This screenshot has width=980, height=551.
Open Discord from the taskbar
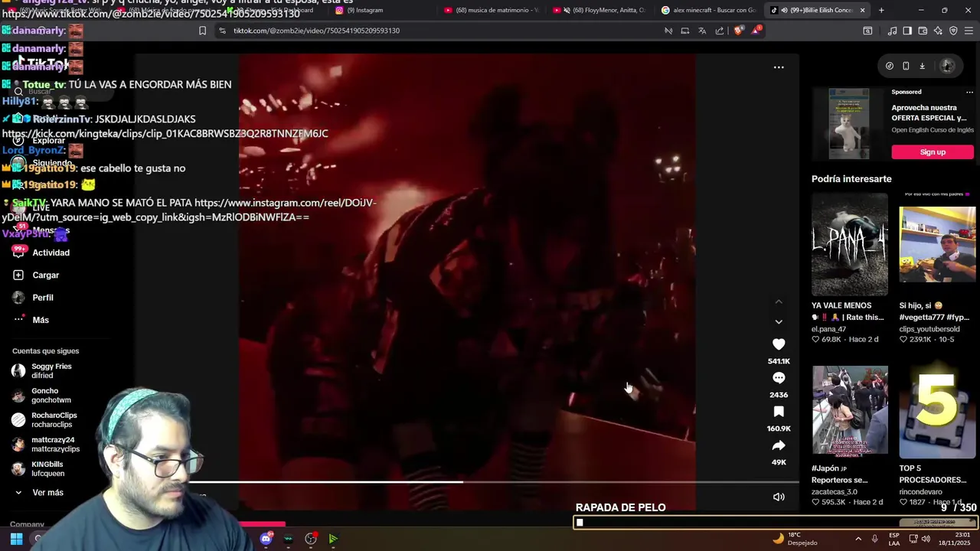coord(266,539)
